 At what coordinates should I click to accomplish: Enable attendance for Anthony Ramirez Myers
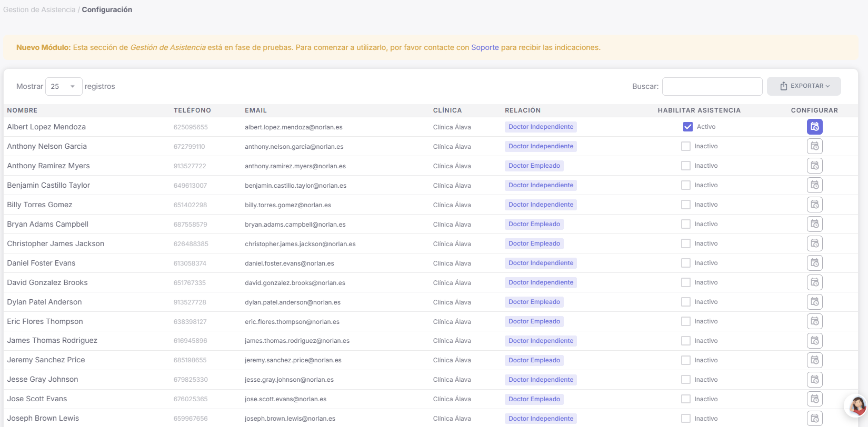685,166
